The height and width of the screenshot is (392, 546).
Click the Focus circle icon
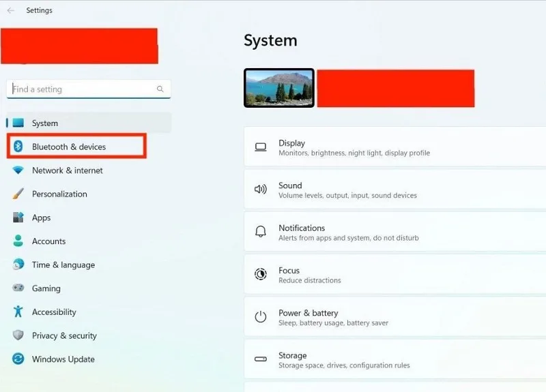click(x=261, y=274)
